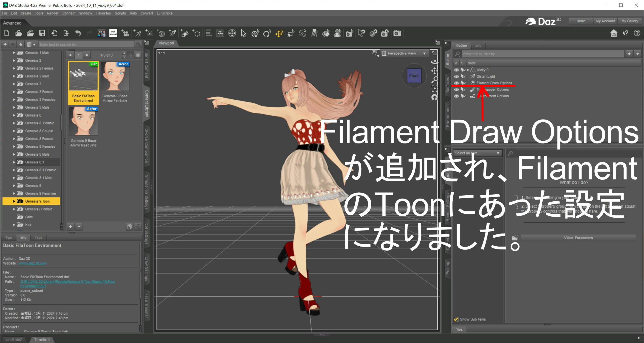Open the Render menu
Screen dimensions: 644x343
53,13
